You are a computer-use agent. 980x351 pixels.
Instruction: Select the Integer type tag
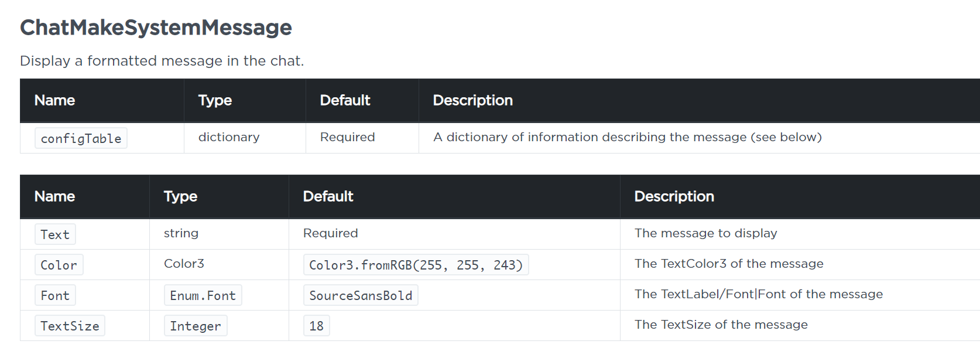coord(196,326)
